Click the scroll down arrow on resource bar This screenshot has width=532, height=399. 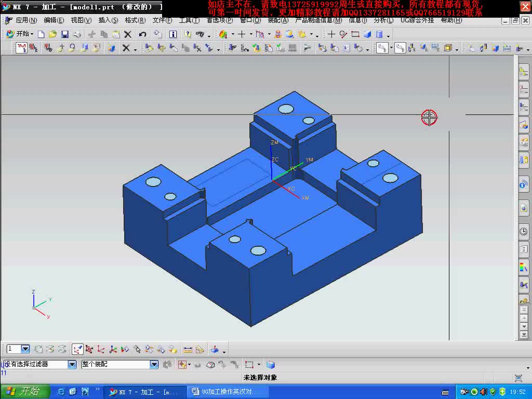pos(524,326)
